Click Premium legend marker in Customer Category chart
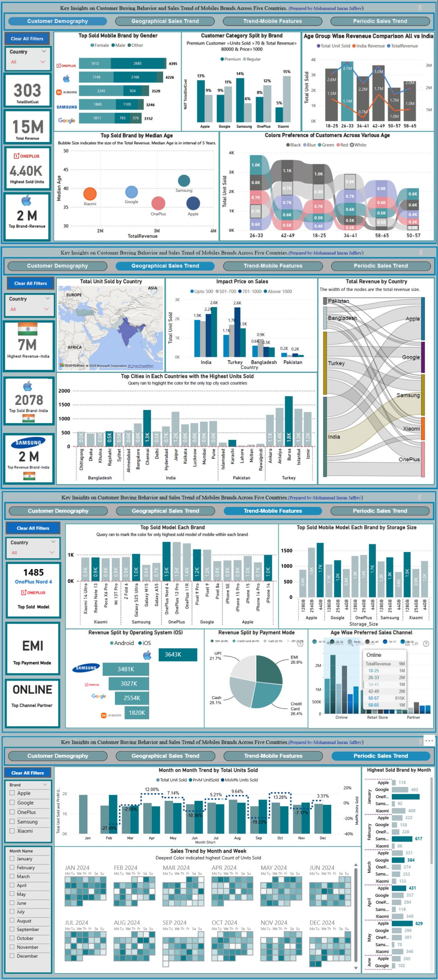Image resolution: width=438 pixels, height=980 pixels. pos(222,59)
